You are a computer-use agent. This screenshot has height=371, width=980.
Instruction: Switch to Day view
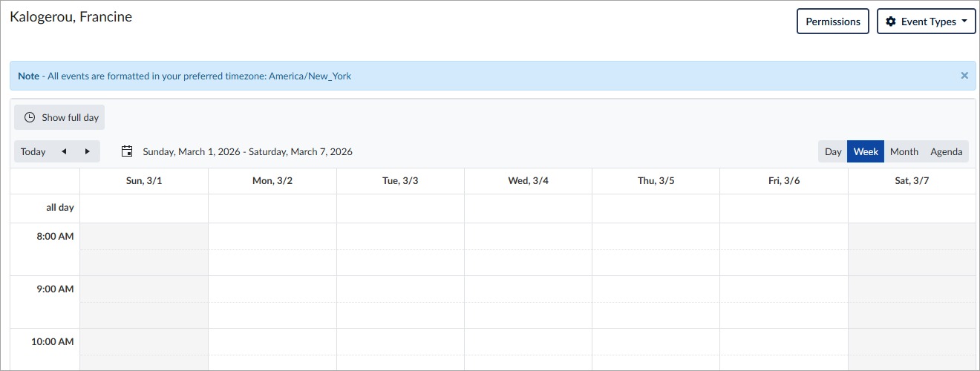pos(833,151)
